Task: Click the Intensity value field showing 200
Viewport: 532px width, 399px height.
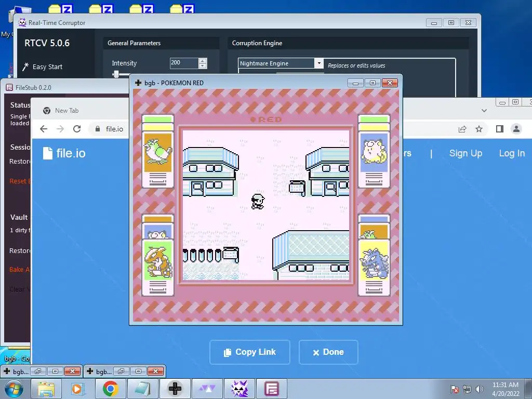Action: click(184, 63)
